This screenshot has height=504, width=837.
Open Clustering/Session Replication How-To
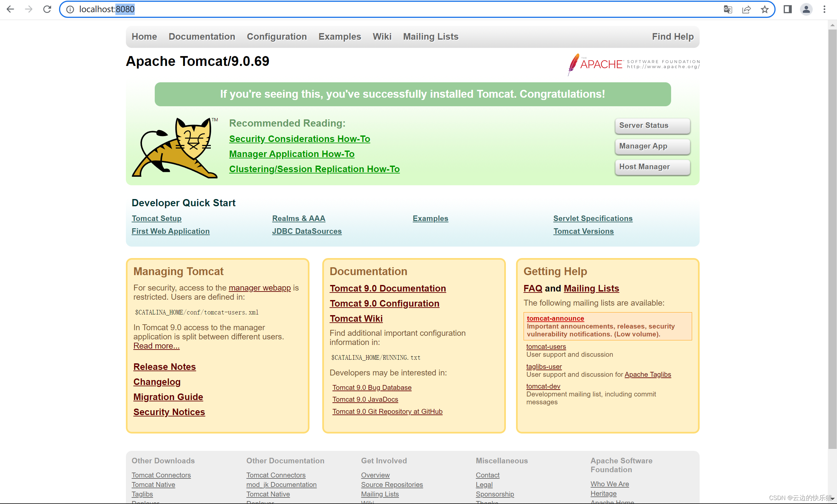pyautogui.click(x=314, y=169)
